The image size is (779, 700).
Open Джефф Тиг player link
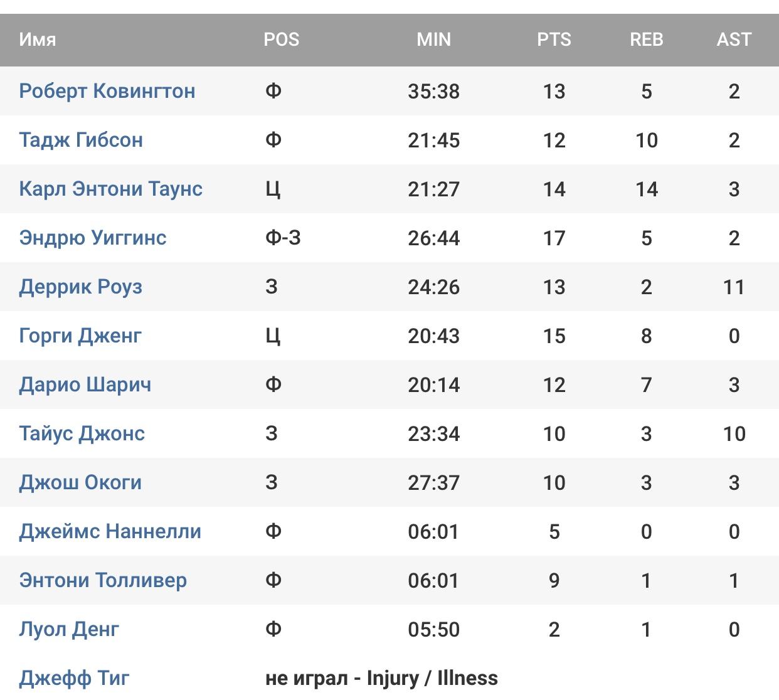point(75,678)
